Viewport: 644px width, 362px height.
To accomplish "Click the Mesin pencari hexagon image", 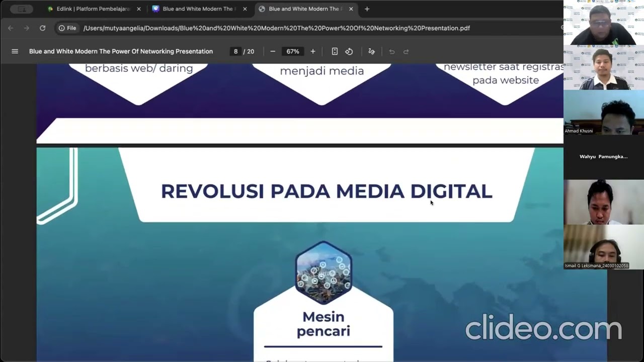I will (324, 273).
